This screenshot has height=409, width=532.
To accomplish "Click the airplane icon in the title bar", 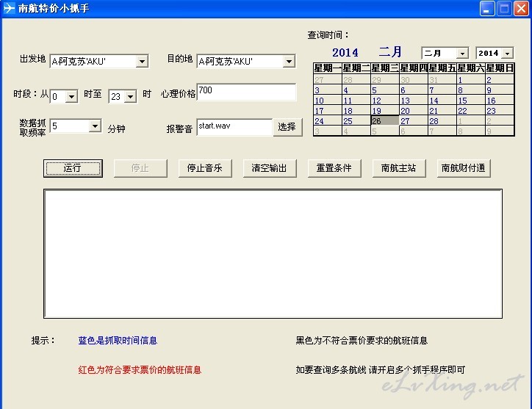I will pyautogui.click(x=9, y=8).
